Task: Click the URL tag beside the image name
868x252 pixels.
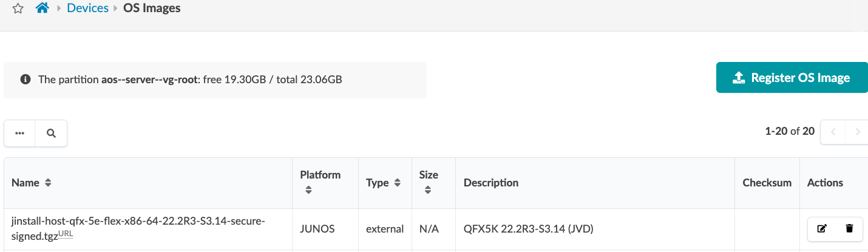Action: point(66,234)
